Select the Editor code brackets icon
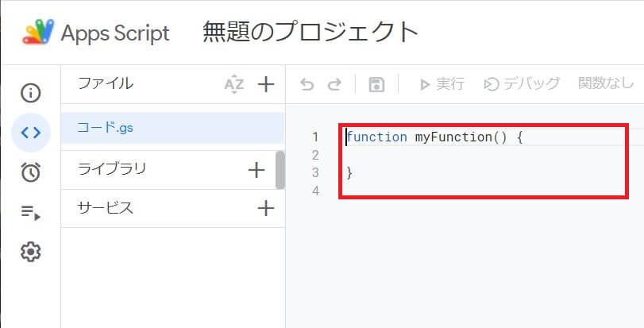Screen dimensions: 644x328 [31, 132]
